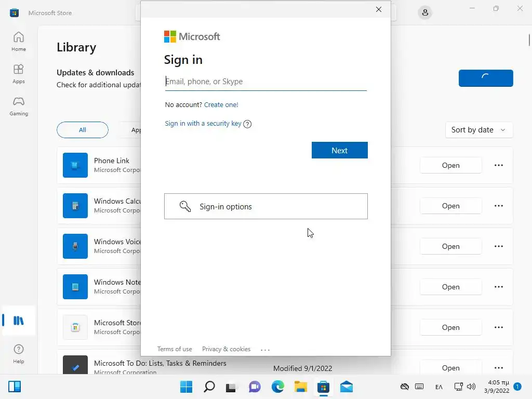Open more options for Microsoft To Do
The height and width of the screenshot is (399, 532).
coord(498,368)
